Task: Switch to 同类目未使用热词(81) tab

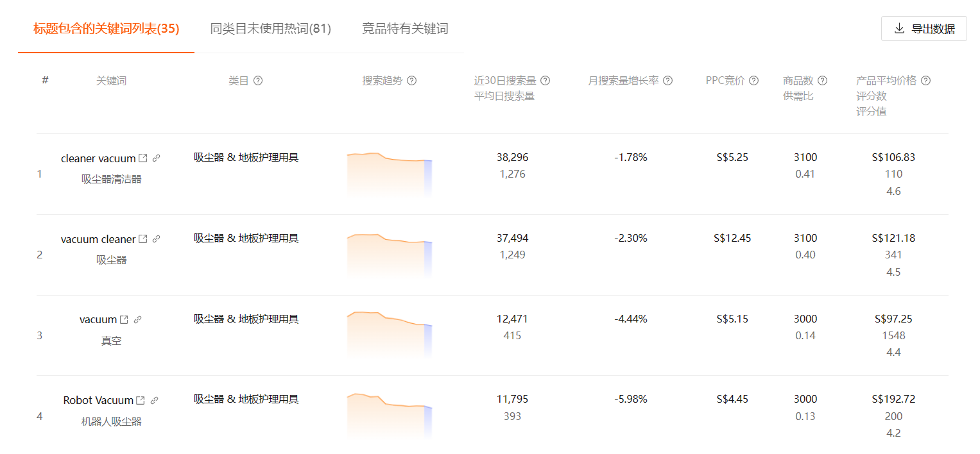Action: 271,29
